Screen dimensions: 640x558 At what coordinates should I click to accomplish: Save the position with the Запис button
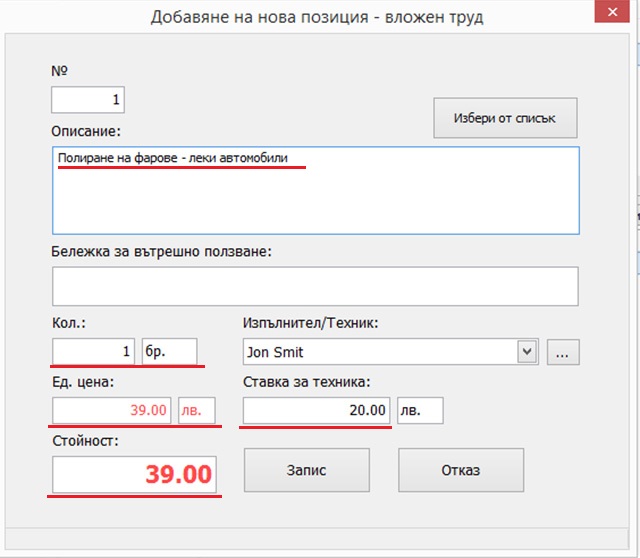[307, 470]
